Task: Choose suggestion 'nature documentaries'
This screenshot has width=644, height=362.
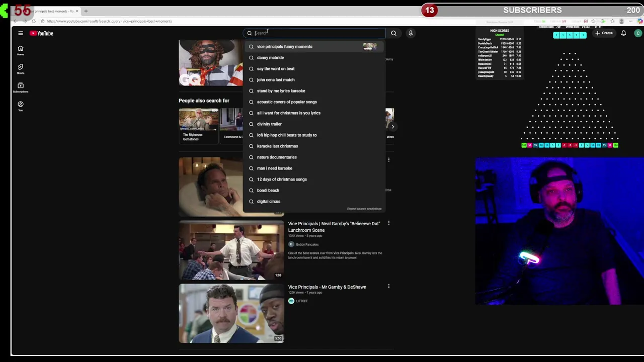Action: [x=314, y=157]
